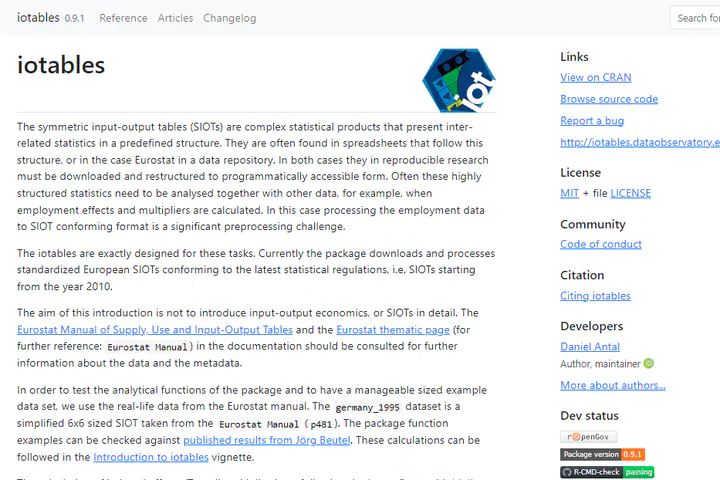Open the R-CMD-check passing badge

607,472
